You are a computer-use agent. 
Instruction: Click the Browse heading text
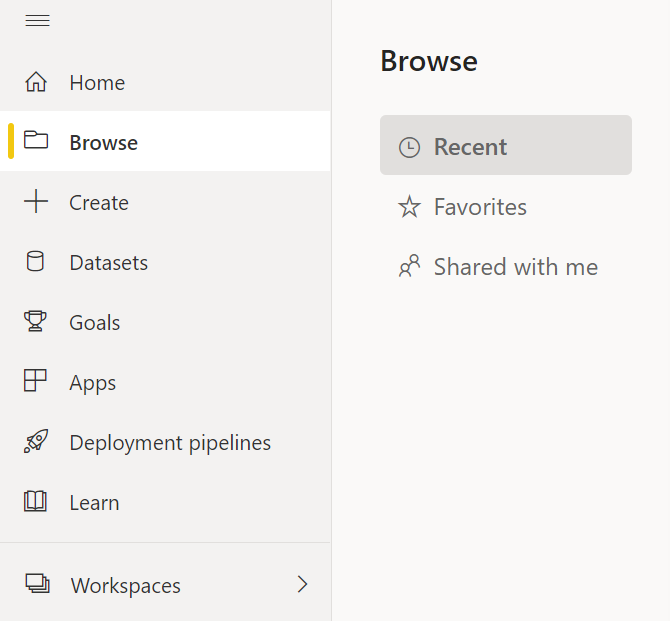429,61
